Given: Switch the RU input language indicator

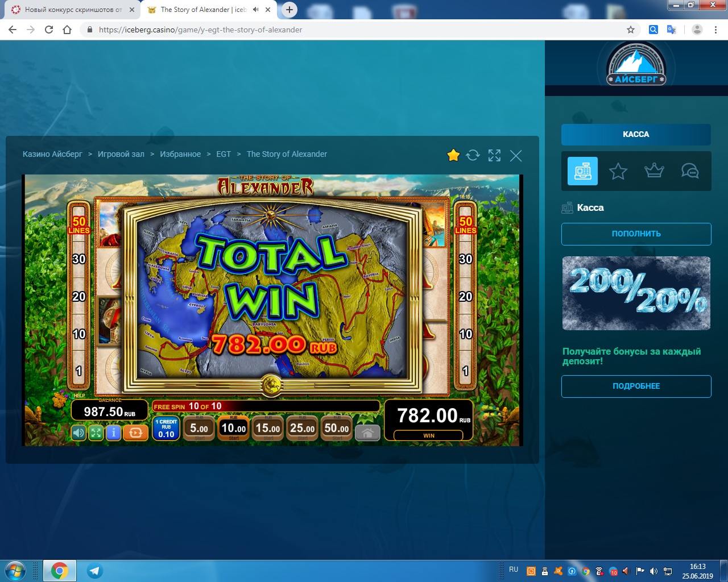Looking at the screenshot, I should [x=514, y=569].
